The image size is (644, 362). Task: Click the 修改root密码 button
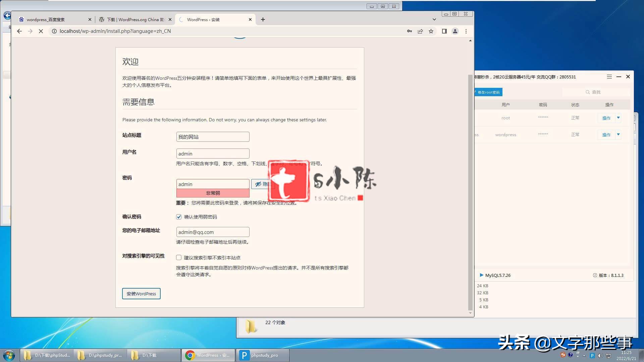pyautogui.click(x=488, y=92)
